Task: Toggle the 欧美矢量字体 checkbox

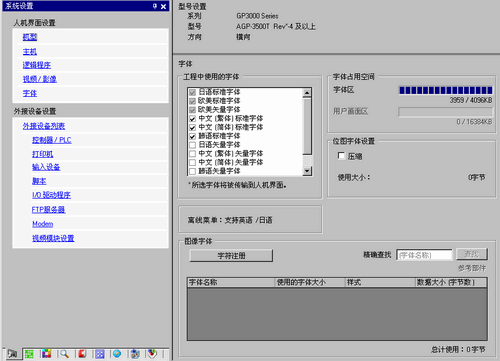Action: click(192, 110)
